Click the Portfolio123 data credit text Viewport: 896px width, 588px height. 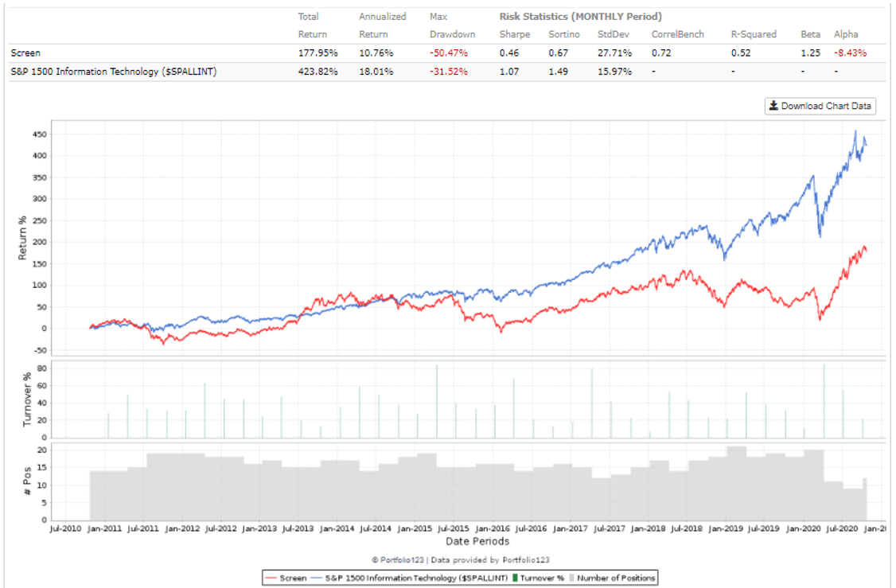pos(461,560)
